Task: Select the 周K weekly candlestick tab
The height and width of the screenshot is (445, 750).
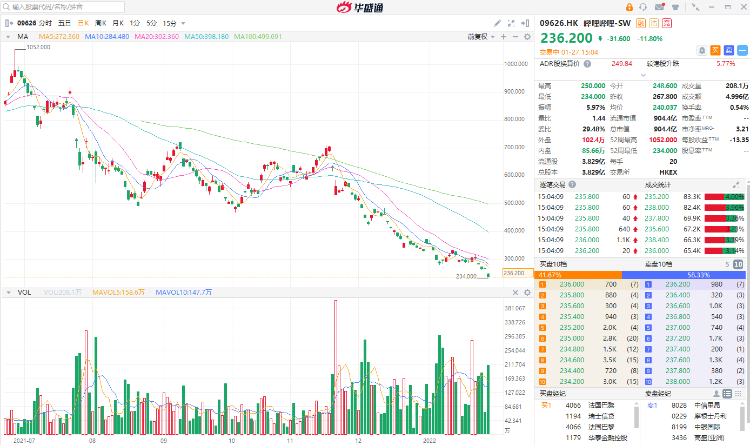Action: pos(100,23)
